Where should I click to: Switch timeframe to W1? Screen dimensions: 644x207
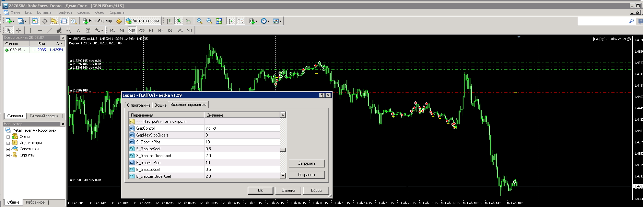click(180, 30)
